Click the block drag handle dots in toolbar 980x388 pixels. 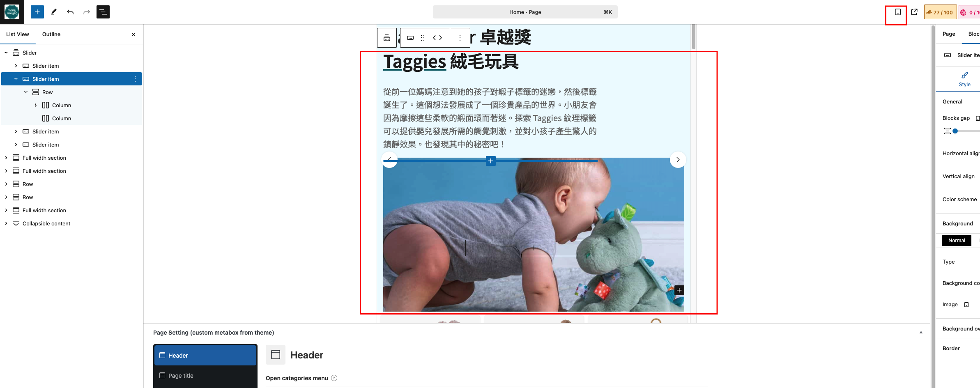coord(423,38)
